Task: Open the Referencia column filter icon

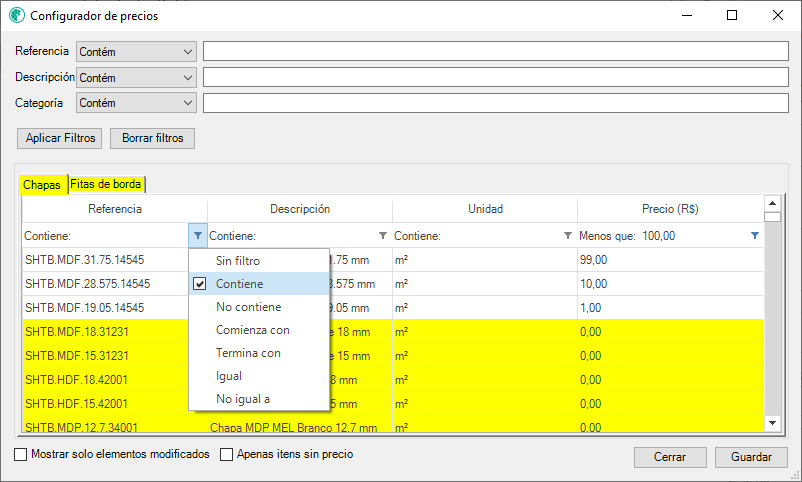Action: tap(198, 236)
